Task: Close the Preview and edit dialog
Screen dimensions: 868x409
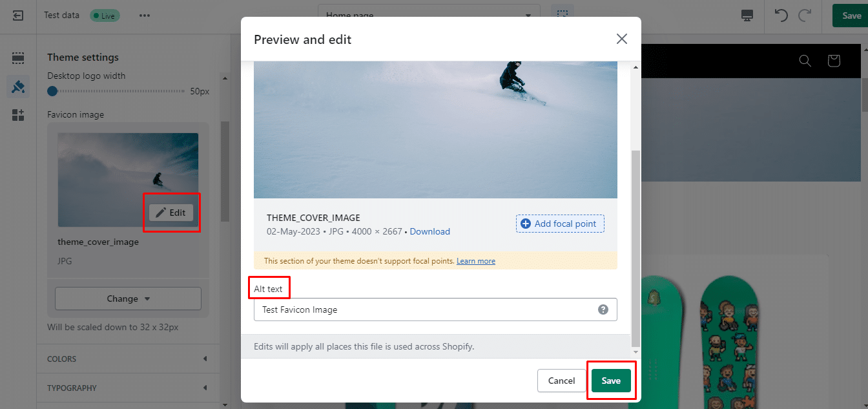Action: click(x=621, y=39)
